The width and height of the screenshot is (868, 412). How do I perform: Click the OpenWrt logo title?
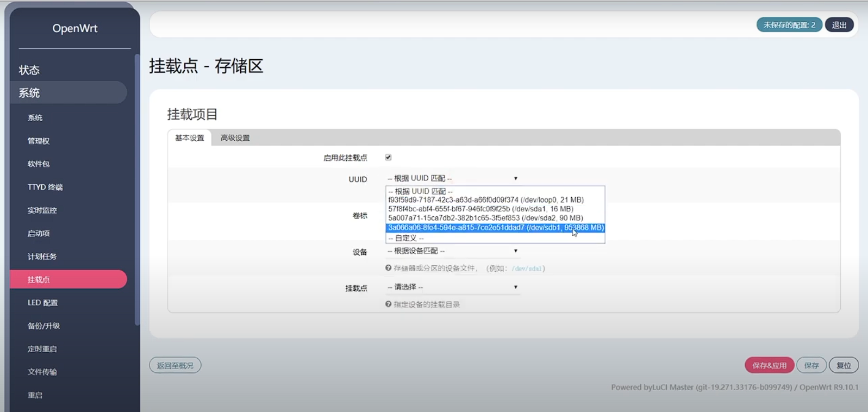click(75, 28)
